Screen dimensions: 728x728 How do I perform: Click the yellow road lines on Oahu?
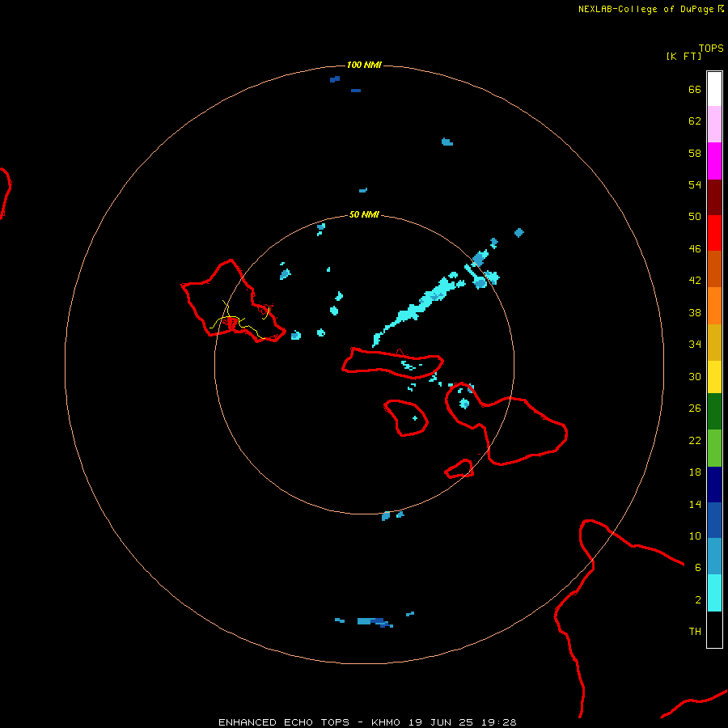[240, 320]
